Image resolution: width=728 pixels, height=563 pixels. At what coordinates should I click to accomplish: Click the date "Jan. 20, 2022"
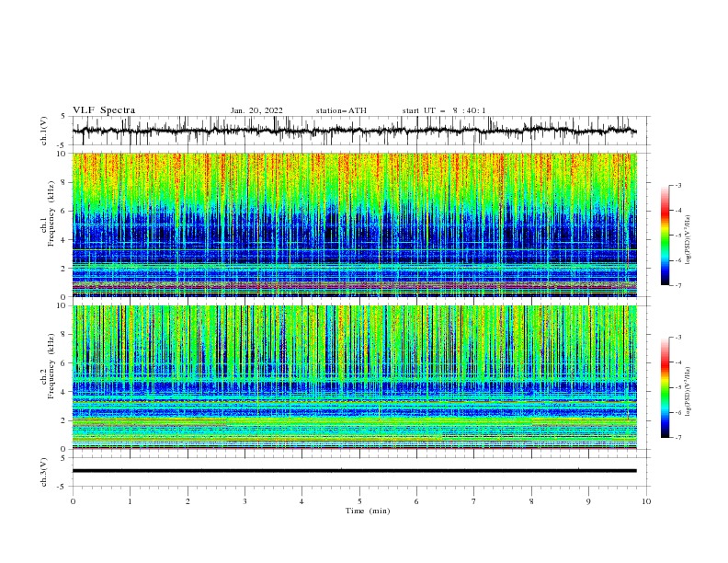[x=256, y=110]
